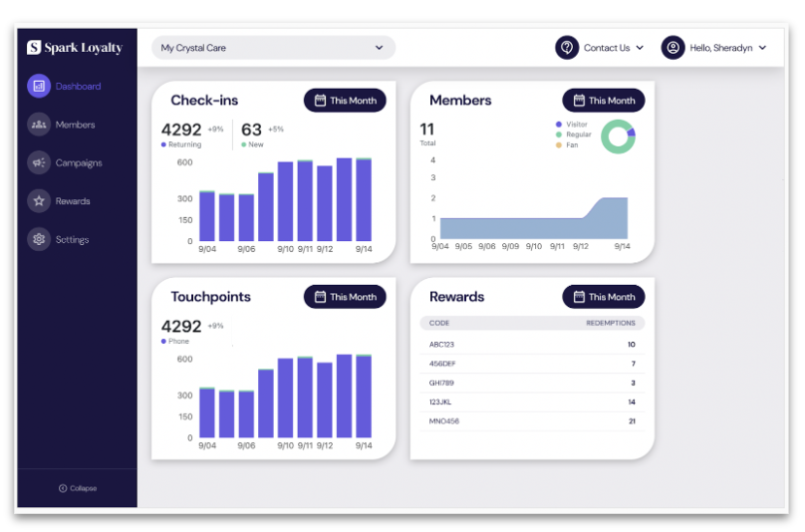The width and height of the screenshot is (805, 532).
Task: Select the MNO456 reward code row
Action: (532, 421)
